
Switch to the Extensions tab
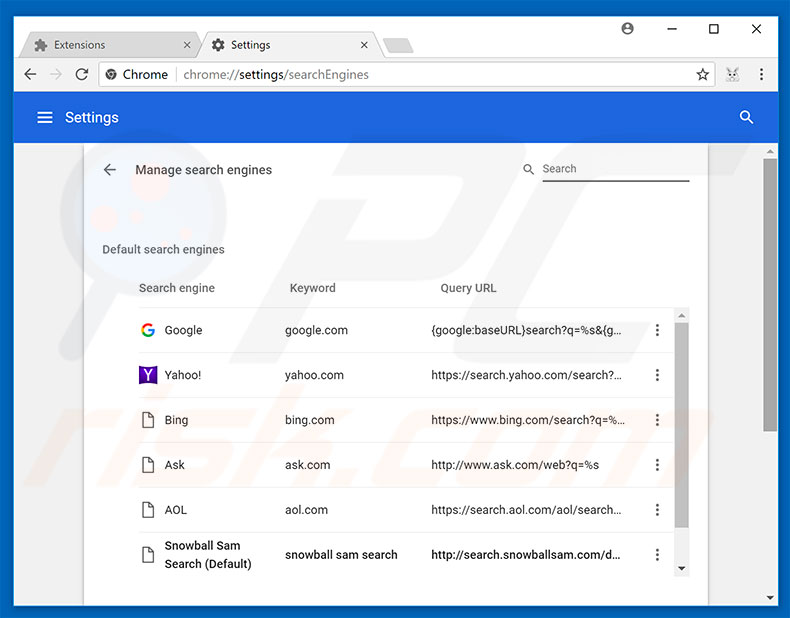108,45
